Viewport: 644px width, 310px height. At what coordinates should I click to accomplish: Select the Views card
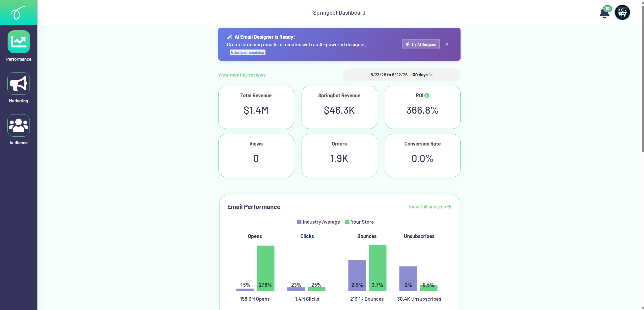(x=256, y=155)
